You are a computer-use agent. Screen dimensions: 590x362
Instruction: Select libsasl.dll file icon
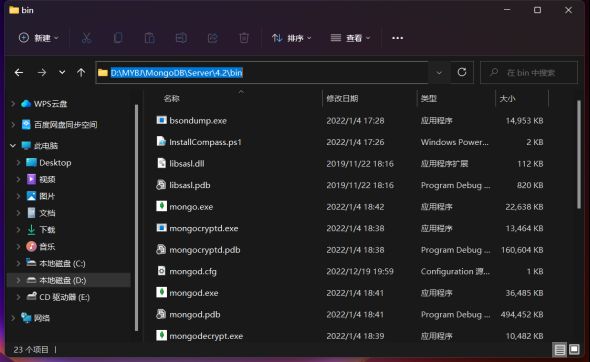tap(161, 163)
